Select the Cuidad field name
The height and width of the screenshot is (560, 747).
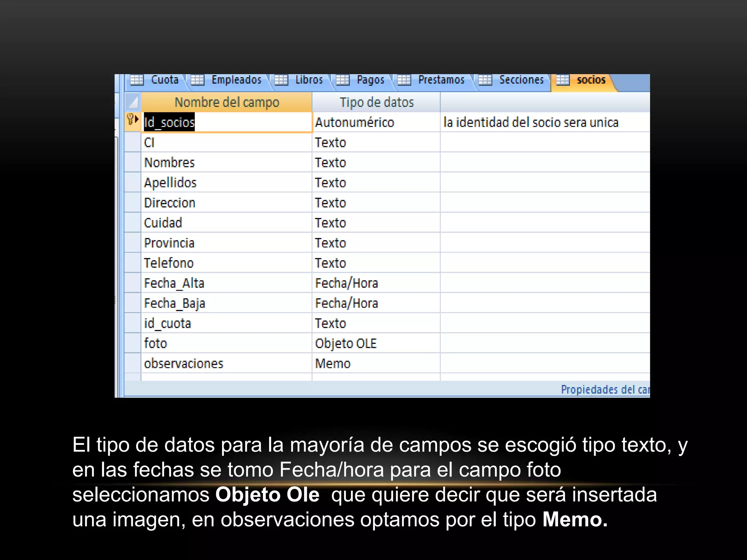227,222
